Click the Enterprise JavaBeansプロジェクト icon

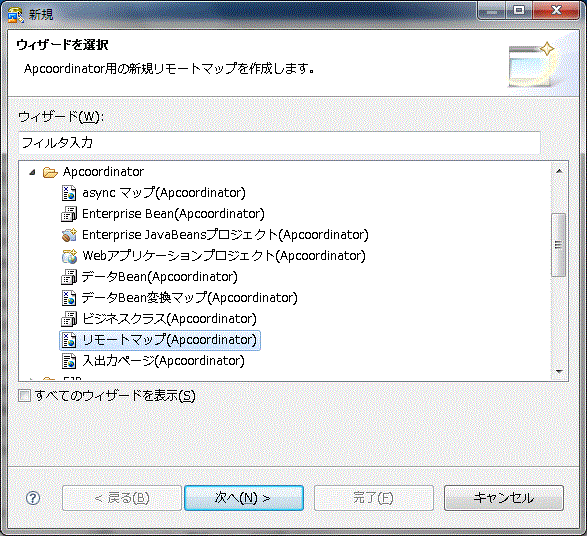point(69,235)
